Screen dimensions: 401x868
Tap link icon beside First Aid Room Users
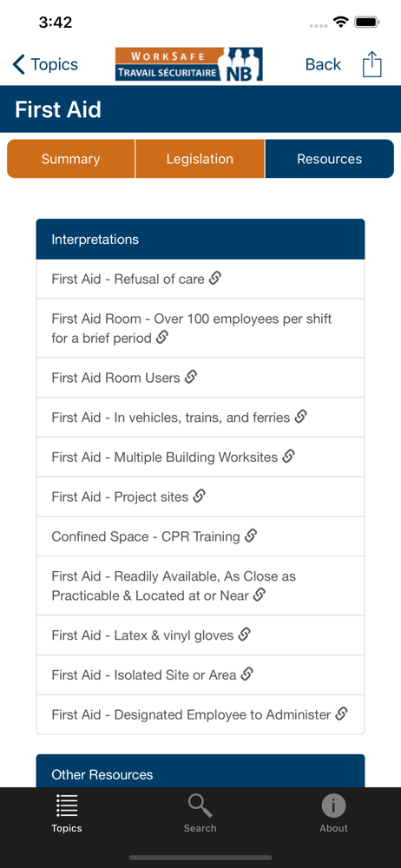point(191,377)
